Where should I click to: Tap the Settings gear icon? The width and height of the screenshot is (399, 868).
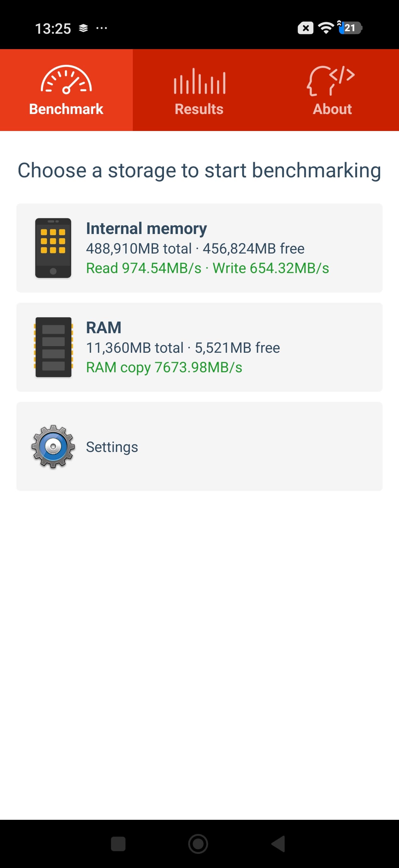(53, 447)
